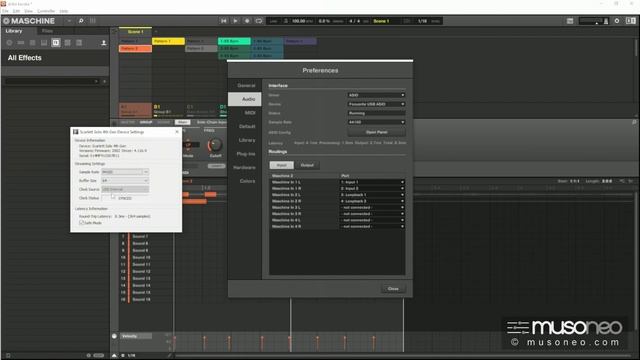Click the transport Record button
640x360 pixels.
[247, 21]
